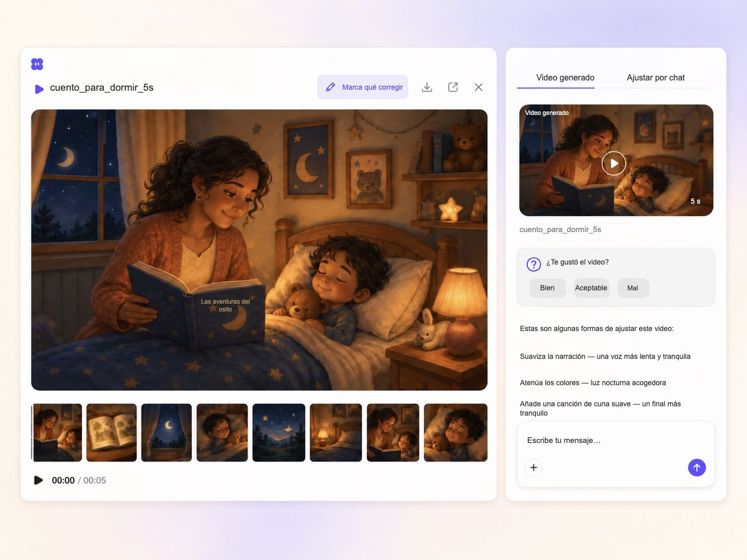
Task: Select the open storybook thumbnail
Action: tap(111, 433)
